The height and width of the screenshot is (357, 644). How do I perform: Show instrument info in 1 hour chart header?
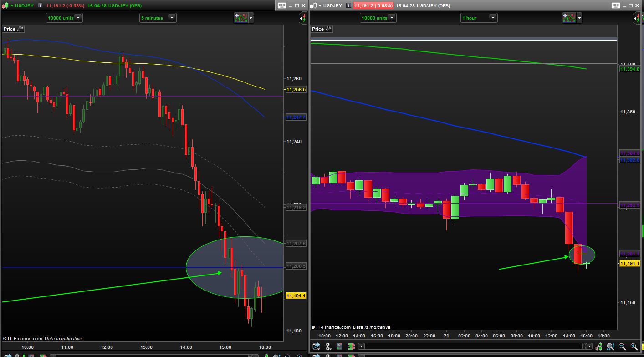tap(349, 5)
